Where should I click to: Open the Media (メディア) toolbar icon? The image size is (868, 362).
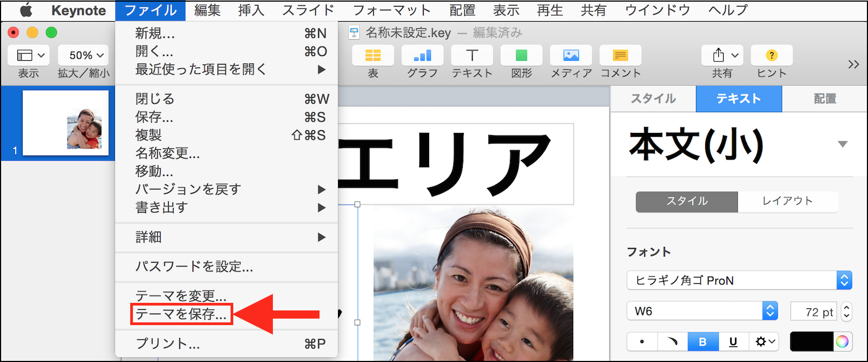pyautogui.click(x=571, y=55)
